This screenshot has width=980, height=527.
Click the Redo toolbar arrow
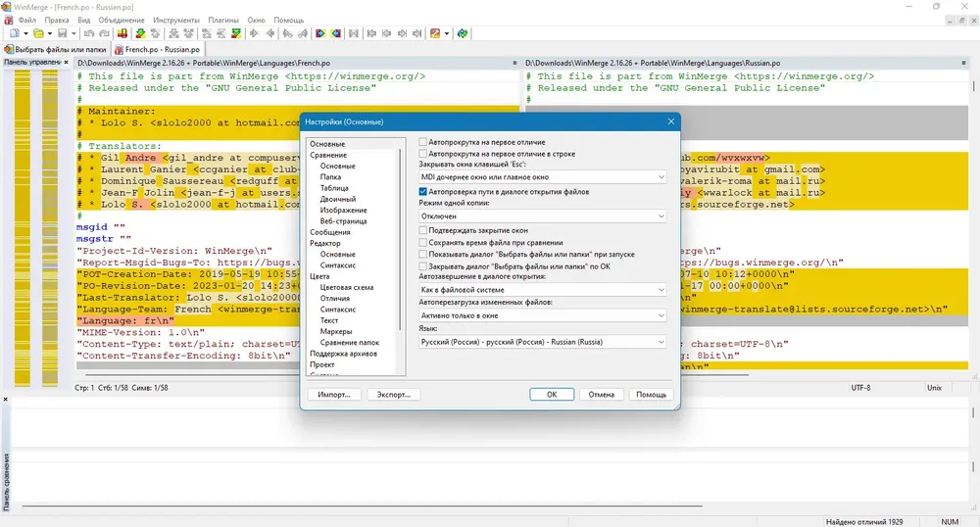[104, 33]
